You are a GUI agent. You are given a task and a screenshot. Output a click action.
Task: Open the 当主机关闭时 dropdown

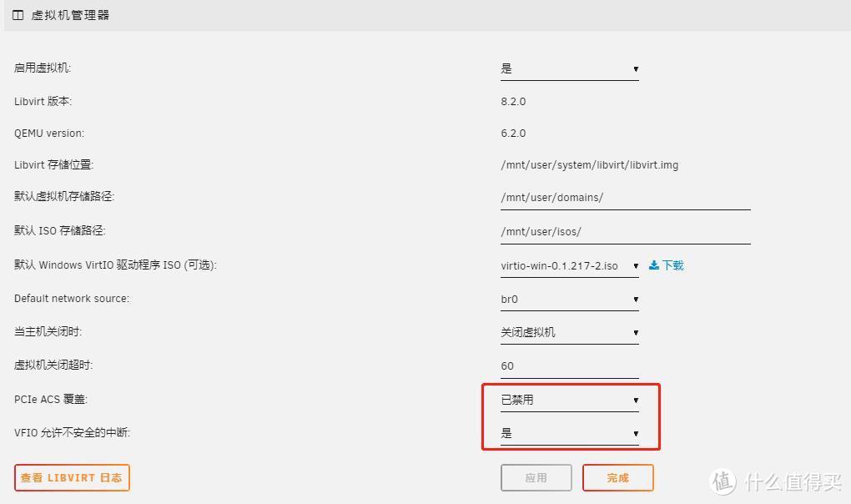coord(570,331)
